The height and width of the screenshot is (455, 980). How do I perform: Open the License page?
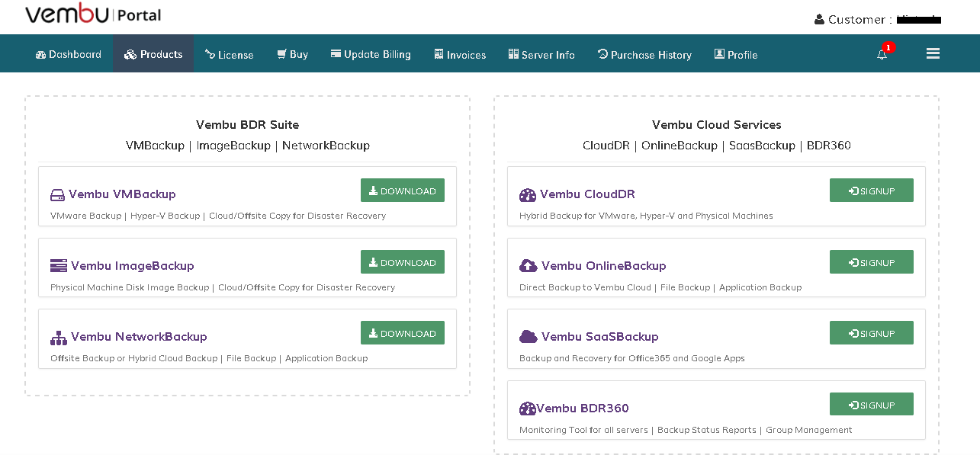pyautogui.click(x=230, y=54)
